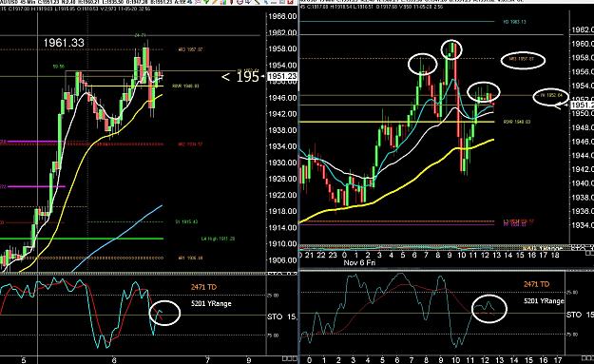Click the S1 1915.43 pivot label on left chart
Screen dimensions: 594x364
[186, 222]
